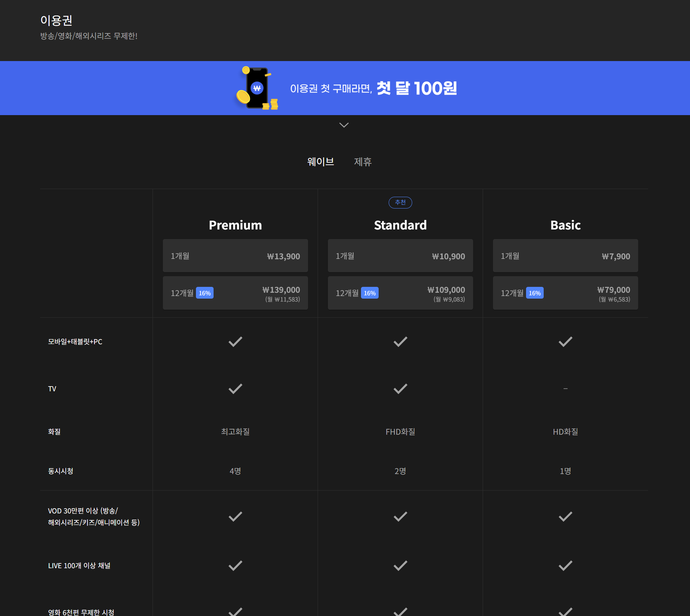Click the first-month 100원 promotion banner

[x=345, y=88]
